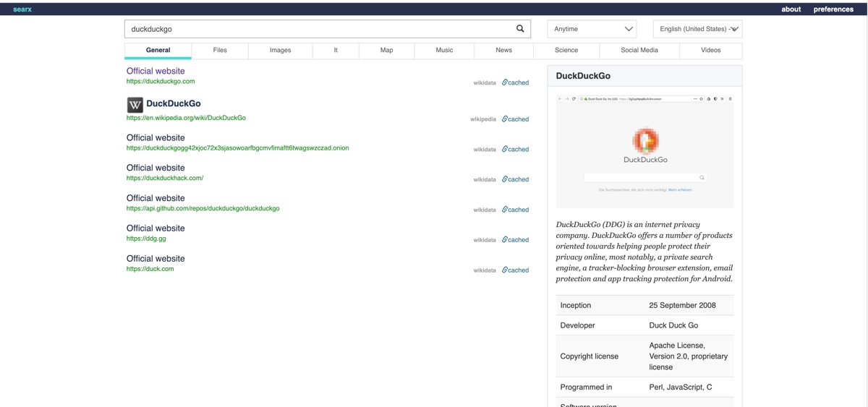The height and width of the screenshot is (407, 868).
Task: Click the Inception date 25 September 2008
Action: tap(682, 305)
